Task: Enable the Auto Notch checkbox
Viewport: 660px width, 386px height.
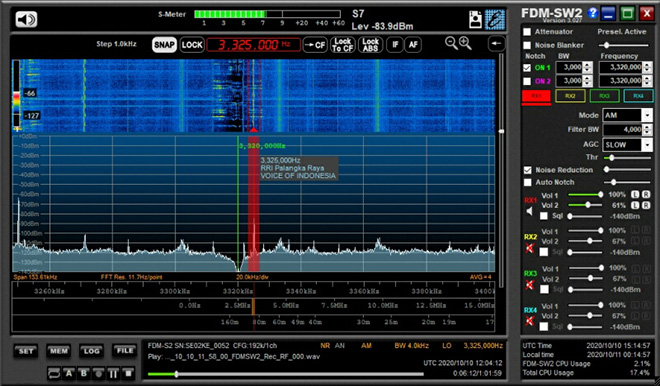Action: coord(527,182)
